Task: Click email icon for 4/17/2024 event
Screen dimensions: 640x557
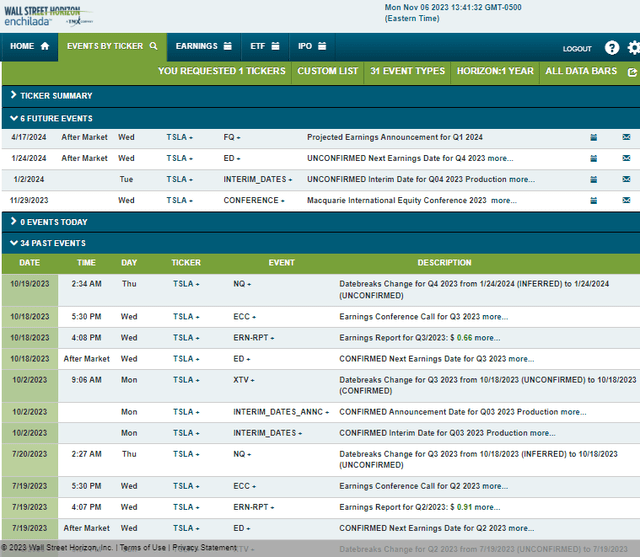Action: tap(626, 137)
